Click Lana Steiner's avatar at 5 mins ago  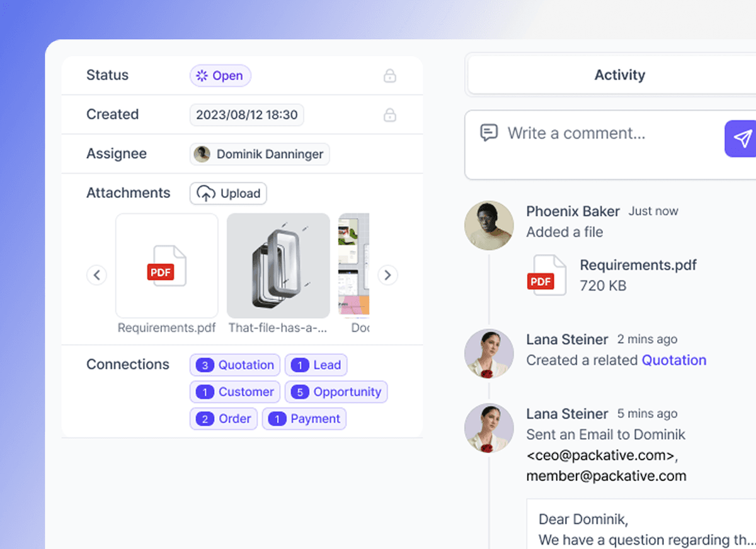click(x=489, y=428)
